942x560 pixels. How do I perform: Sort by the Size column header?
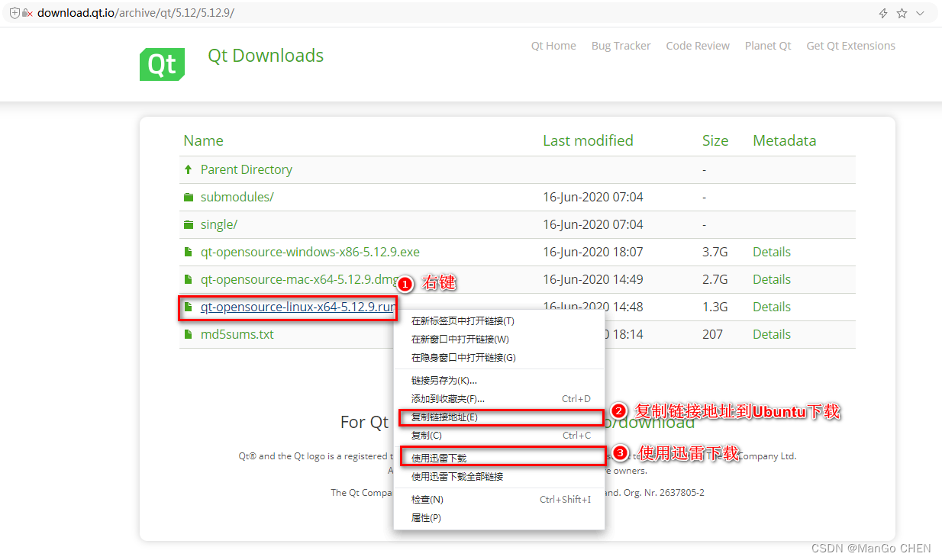(715, 140)
